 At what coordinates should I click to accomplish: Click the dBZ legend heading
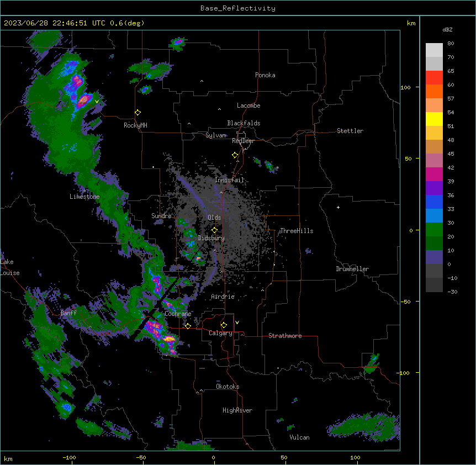coord(447,30)
